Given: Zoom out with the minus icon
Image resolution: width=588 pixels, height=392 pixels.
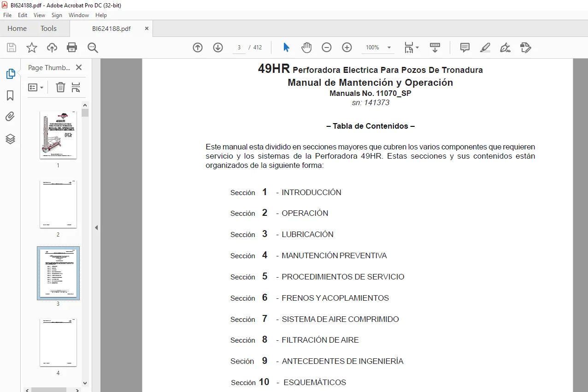Looking at the screenshot, I should [x=327, y=48].
